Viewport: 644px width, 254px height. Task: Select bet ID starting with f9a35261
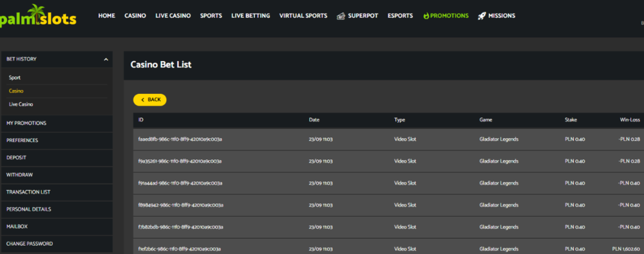point(180,161)
